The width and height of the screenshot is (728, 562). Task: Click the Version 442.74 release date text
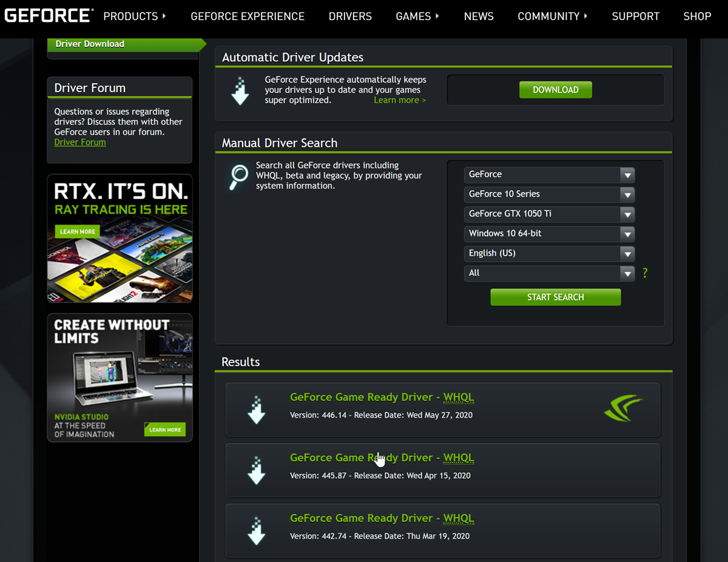[x=380, y=537]
